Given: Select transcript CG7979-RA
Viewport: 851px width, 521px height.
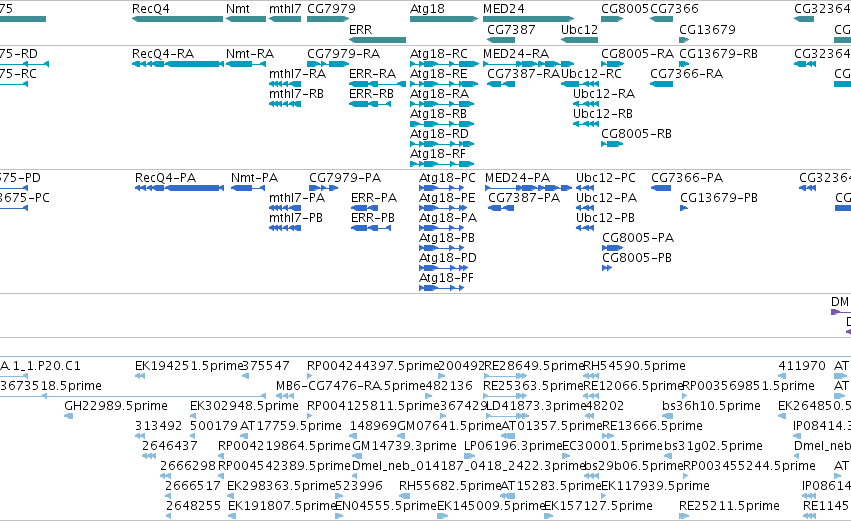Looking at the screenshot, I should point(328,64).
